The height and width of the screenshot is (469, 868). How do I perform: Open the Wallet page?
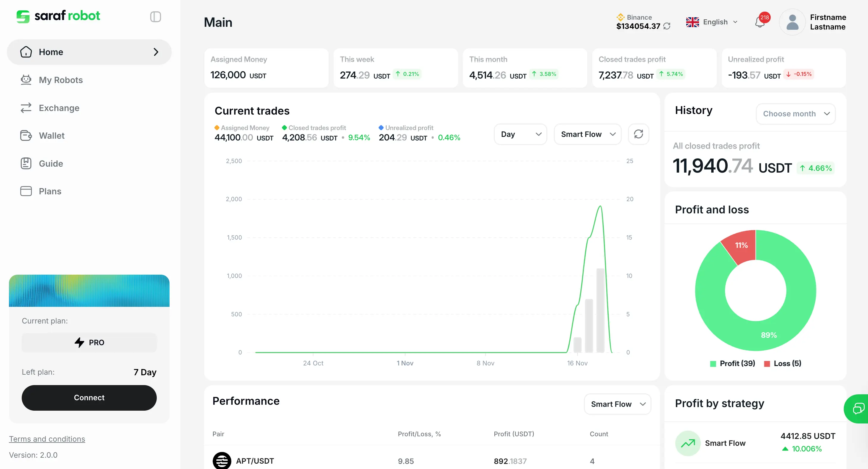pos(51,135)
